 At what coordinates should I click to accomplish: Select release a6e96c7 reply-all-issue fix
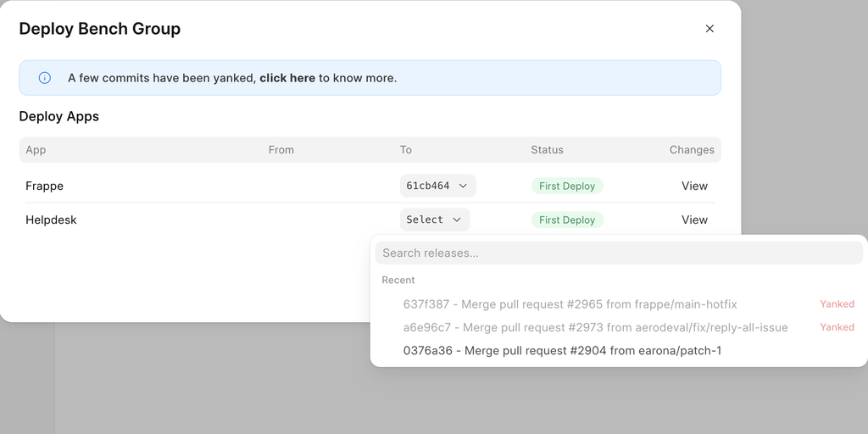(595, 327)
